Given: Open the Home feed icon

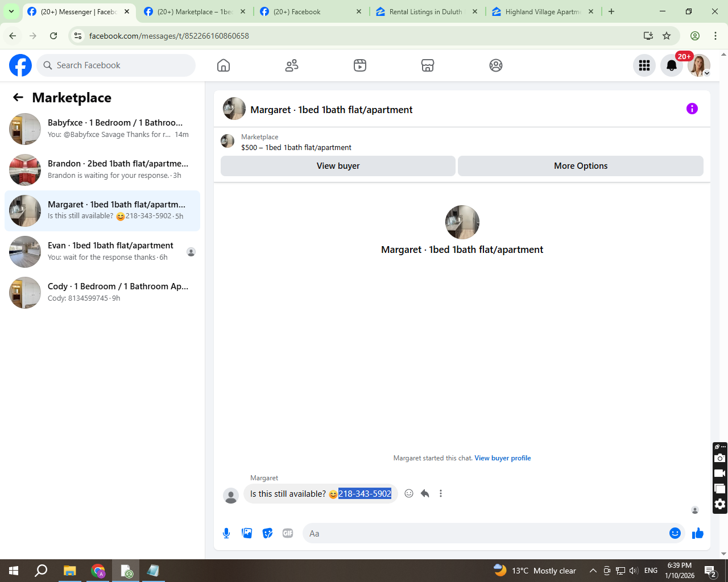Looking at the screenshot, I should [x=224, y=65].
